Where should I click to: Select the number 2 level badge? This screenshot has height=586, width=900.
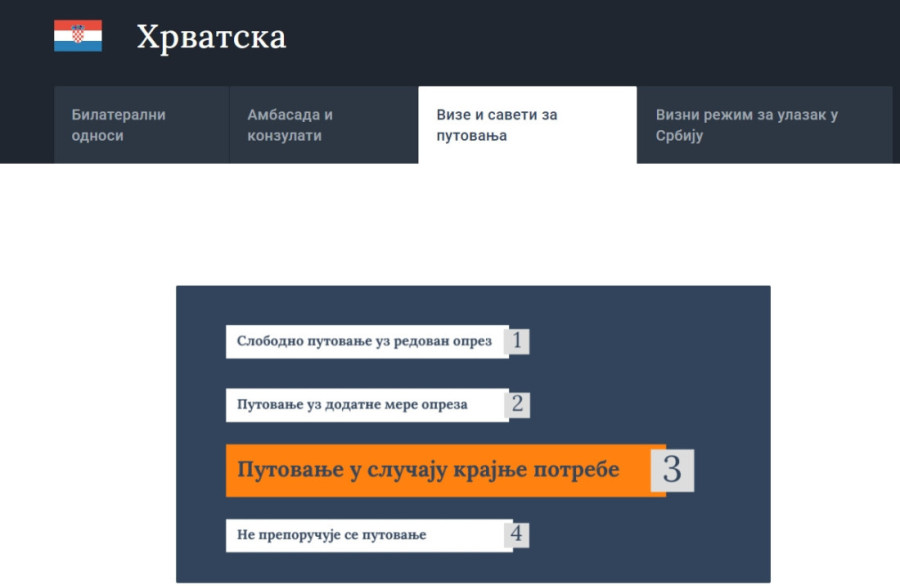tap(517, 404)
